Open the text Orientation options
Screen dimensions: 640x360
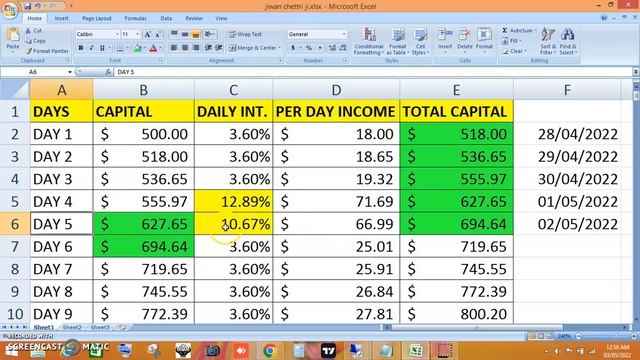pyautogui.click(x=209, y=34)
